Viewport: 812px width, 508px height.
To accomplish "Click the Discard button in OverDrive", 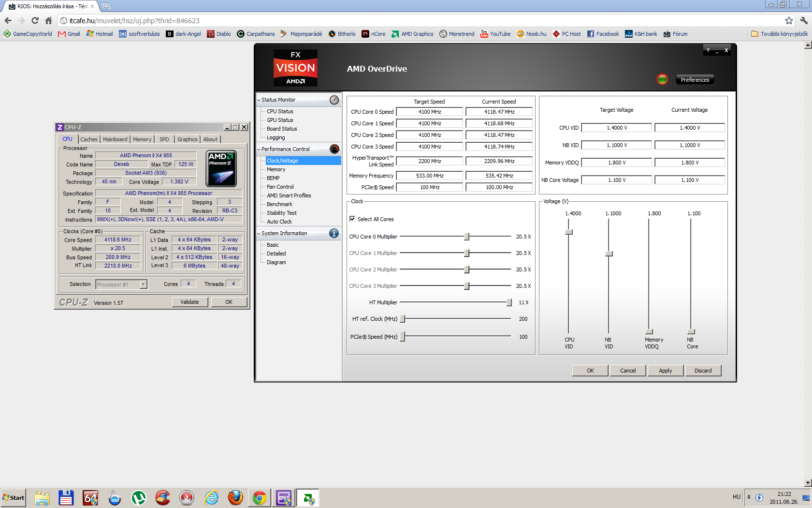I will point(703,371).
